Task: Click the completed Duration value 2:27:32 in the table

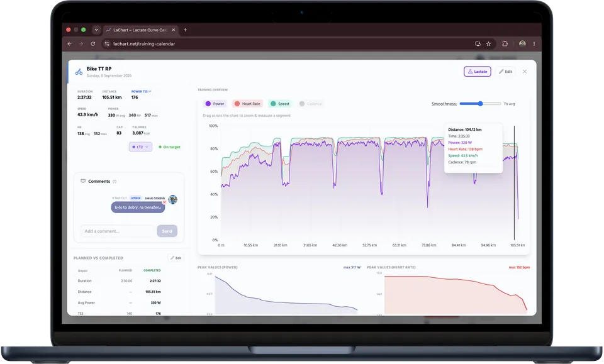Action: pos(155,281)
